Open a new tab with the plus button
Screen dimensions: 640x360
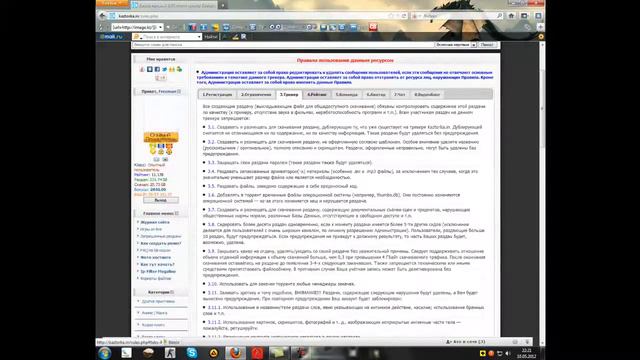point(223,5)
